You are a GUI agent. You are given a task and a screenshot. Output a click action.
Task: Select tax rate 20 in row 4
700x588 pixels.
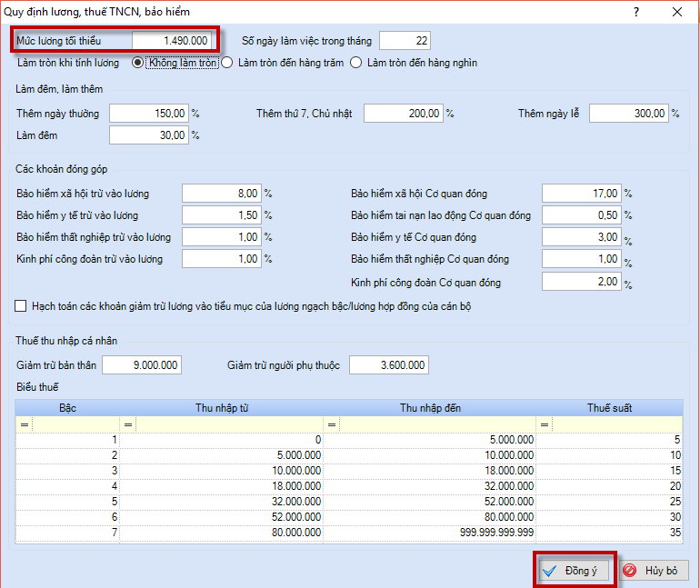[609, 486]
